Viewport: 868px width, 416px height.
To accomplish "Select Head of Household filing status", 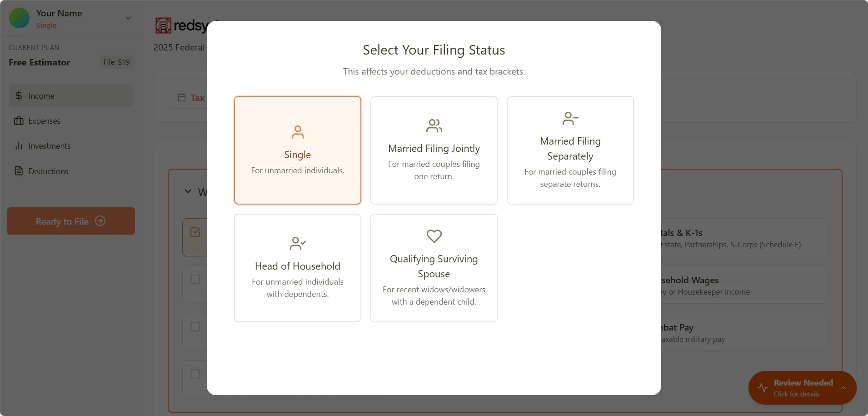I will point(297,268).
